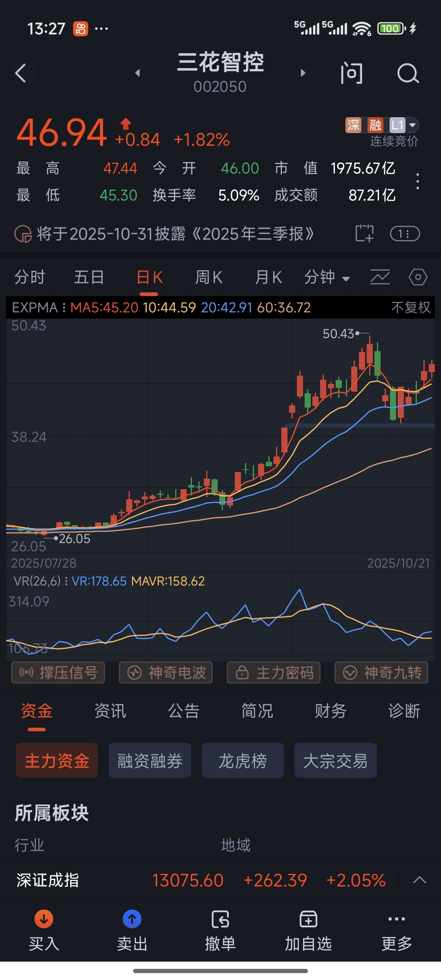441x980 pixels.
Task: Tap the 融 margin badge
Action: coord(375,125)
